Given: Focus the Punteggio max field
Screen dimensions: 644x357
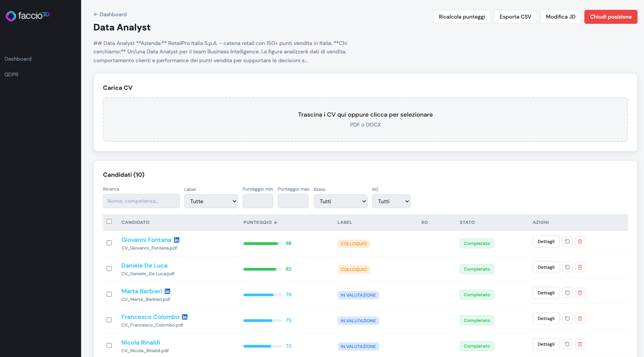Looking at the screenshot, I should [293, 201].
